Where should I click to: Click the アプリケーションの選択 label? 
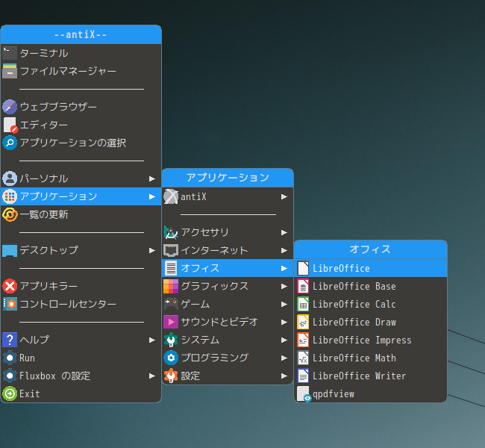[72, 143]
